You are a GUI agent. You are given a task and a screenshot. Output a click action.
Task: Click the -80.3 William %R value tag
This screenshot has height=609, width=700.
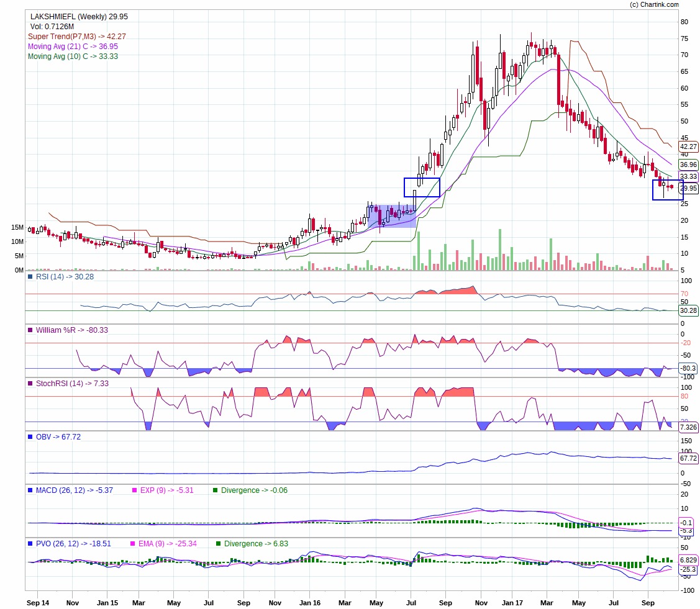click(x=688, y=368)
